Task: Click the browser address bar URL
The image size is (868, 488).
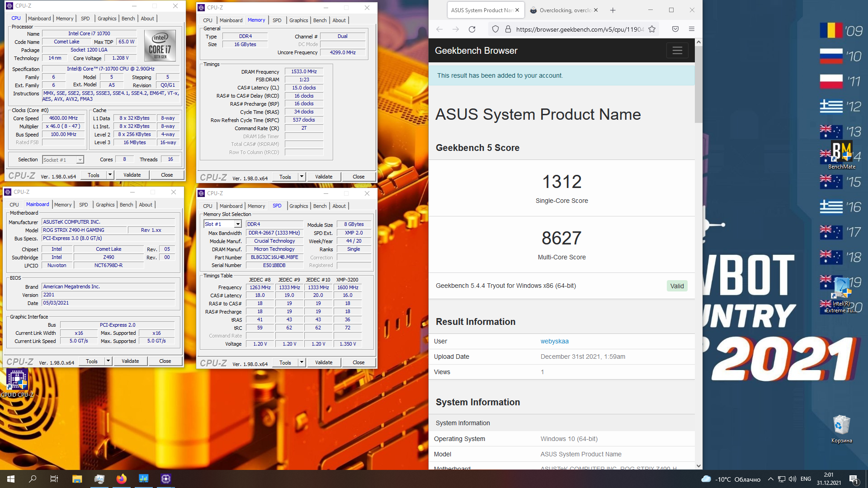Action: point(580,29)
